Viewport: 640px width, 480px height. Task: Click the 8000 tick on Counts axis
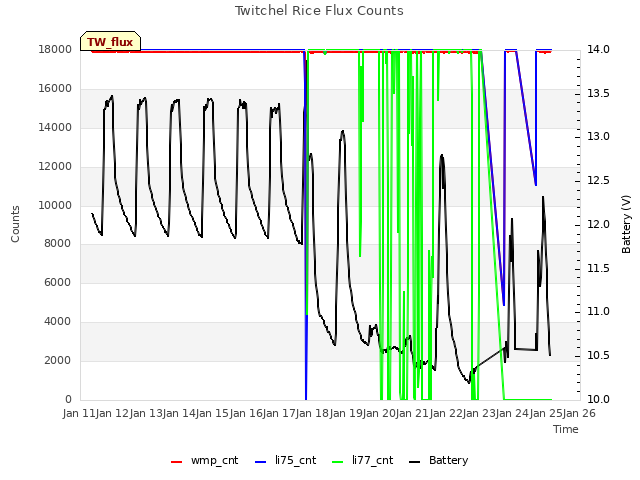point(58,243)
